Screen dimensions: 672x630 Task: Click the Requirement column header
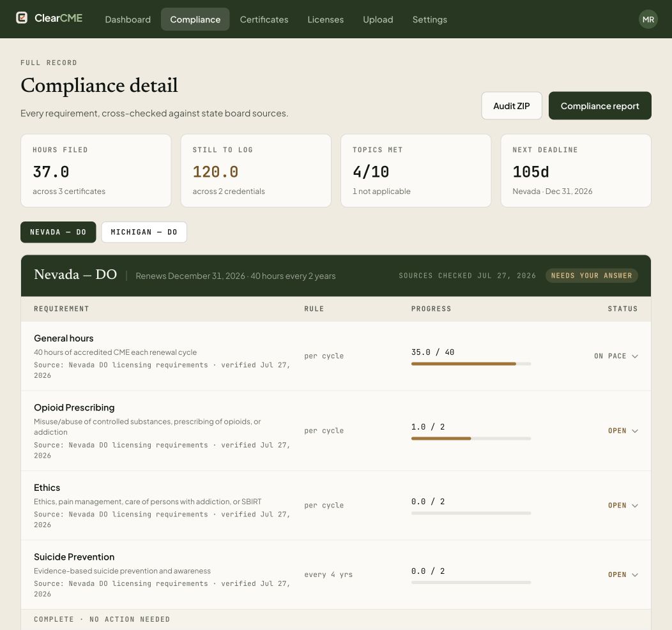(61, 309)
